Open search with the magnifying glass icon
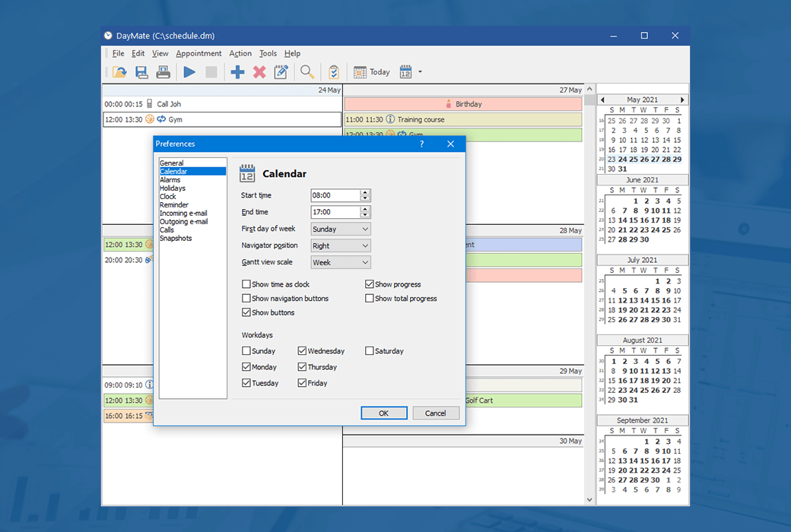 click(x=307, y=72)
